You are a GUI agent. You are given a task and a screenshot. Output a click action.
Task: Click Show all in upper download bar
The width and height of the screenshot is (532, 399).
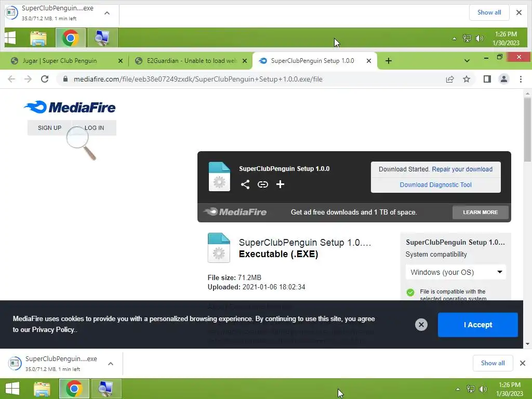[489, 12]
